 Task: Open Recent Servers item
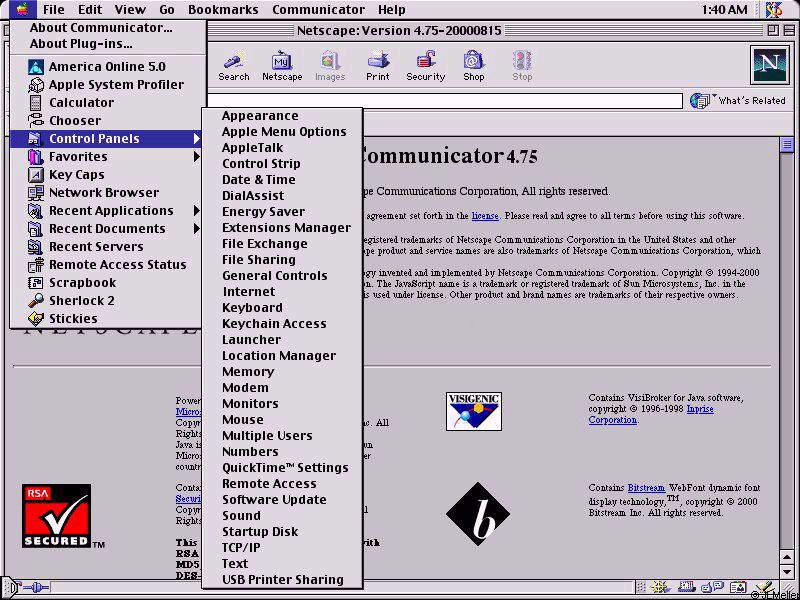click(x=105, y=246)
